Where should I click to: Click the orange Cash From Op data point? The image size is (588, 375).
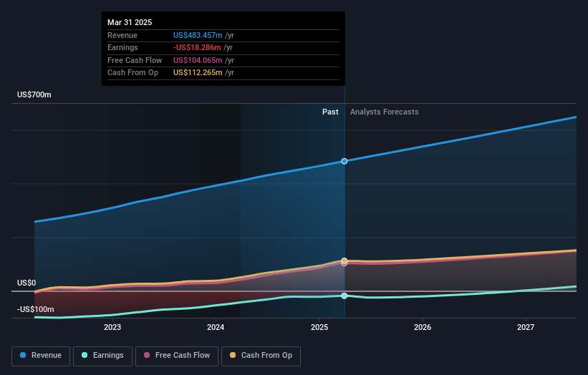[x=344, y=260]
